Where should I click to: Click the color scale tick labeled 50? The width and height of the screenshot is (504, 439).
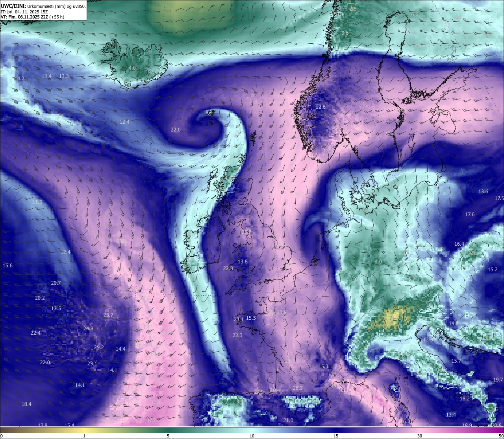pyautogui.click(x=501, y=436)
